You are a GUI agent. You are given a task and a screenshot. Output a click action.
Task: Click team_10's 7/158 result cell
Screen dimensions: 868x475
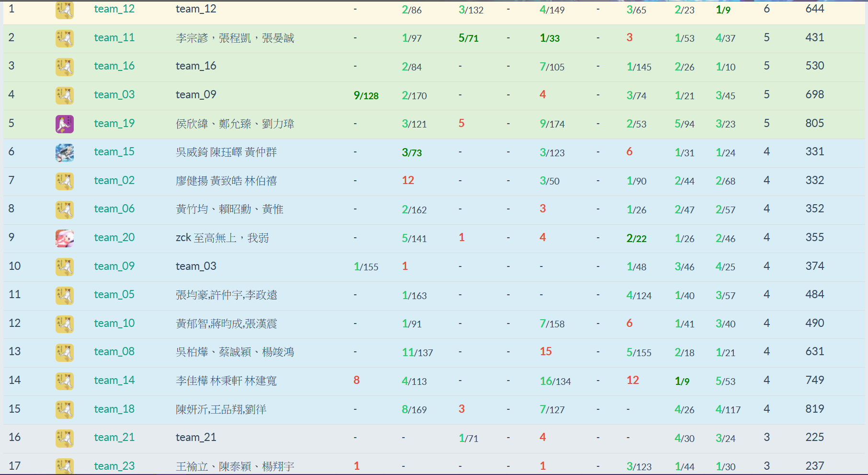click(x=552, y=324)
